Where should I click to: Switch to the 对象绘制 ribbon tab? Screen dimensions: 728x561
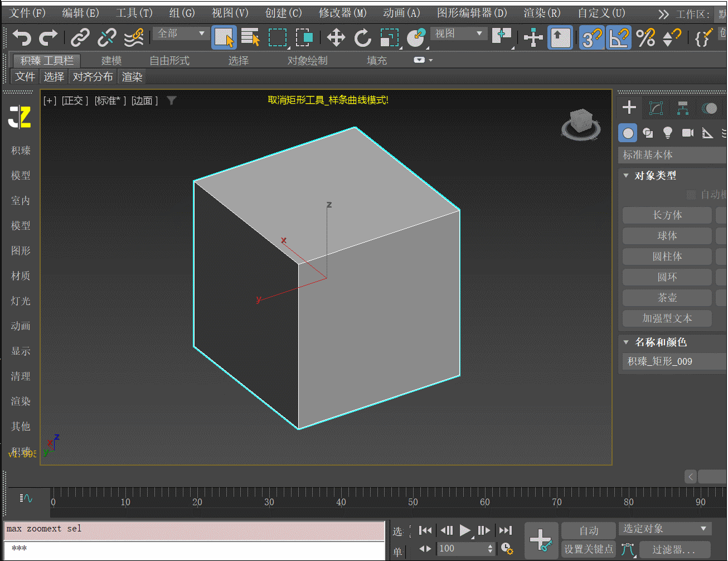(x=308, y=60)
